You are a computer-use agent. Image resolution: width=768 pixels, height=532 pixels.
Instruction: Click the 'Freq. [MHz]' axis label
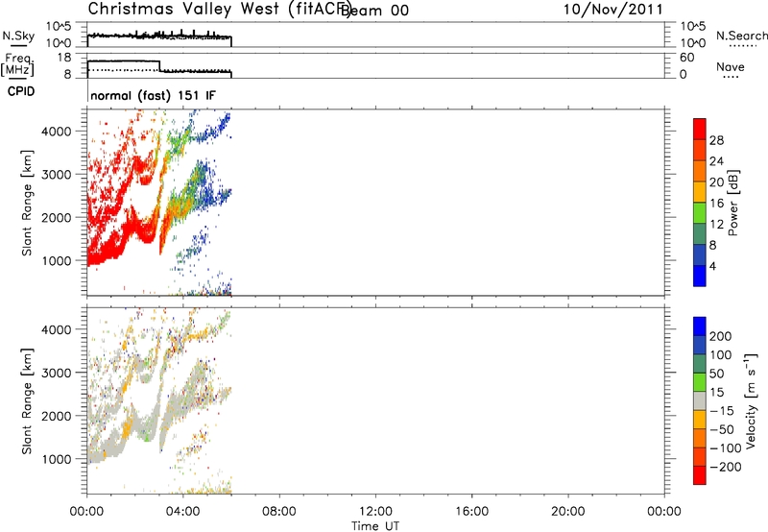(x=17, y=65)
